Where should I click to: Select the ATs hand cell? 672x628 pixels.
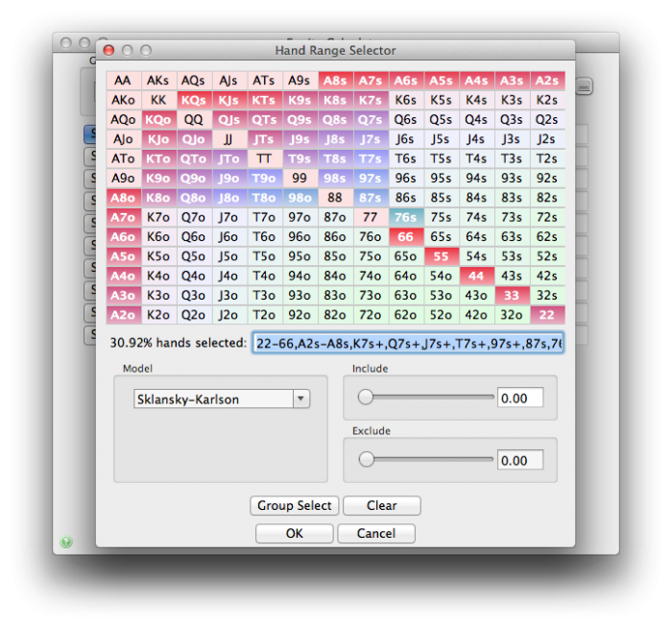pyautogui.click(x=265, y=80)
